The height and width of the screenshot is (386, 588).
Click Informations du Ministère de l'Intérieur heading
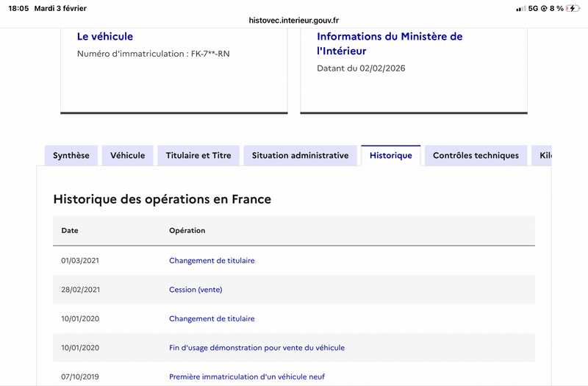coord(390,43)
